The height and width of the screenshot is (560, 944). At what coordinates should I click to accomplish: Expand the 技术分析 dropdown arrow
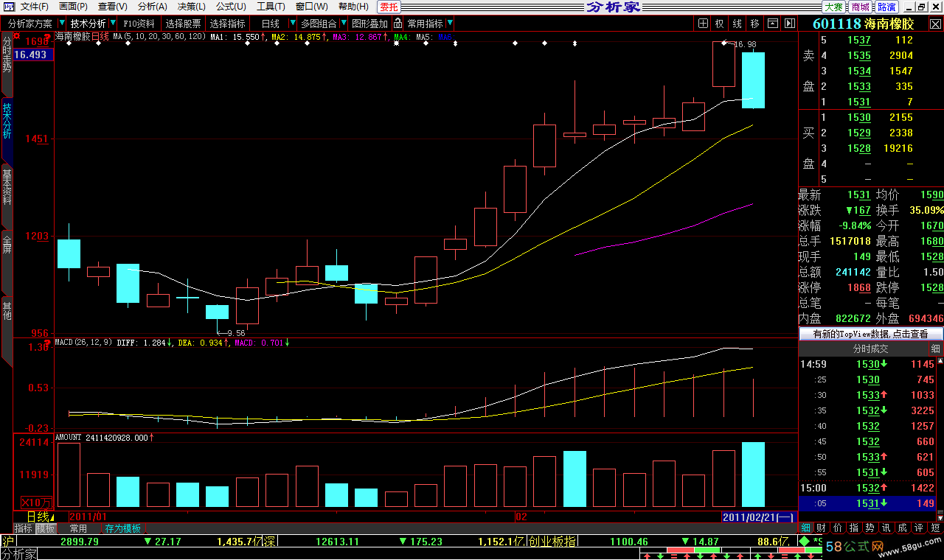pyautogui.click(x=112, y=24)
